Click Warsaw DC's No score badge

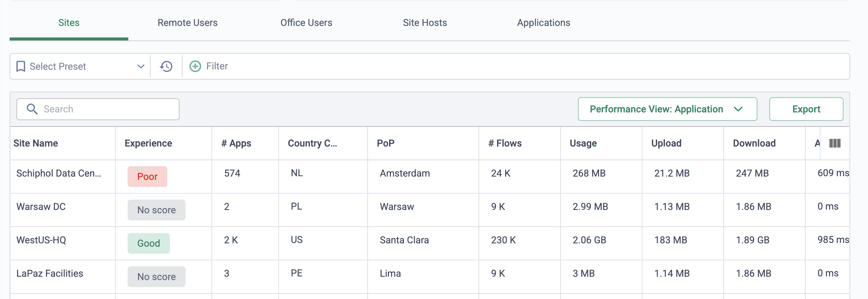[157, 210]
